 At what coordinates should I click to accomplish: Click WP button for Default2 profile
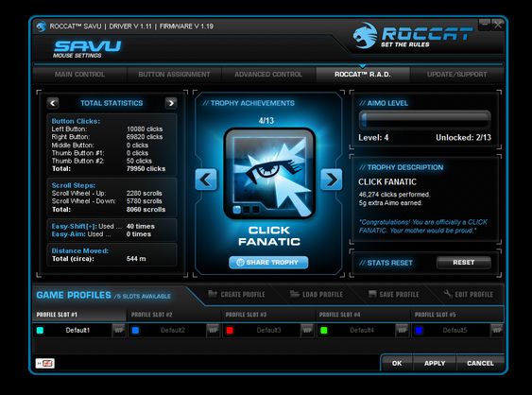pyautogui.click(x=213, y=330)
